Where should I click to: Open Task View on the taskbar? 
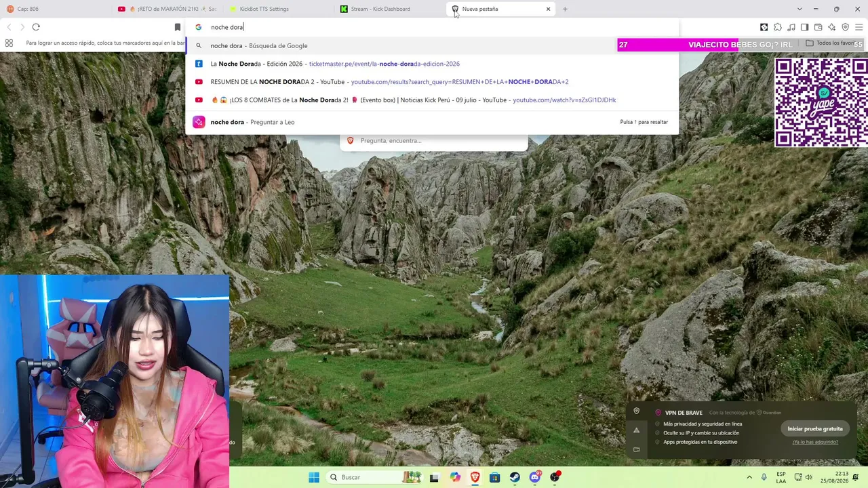coord(434,477)
